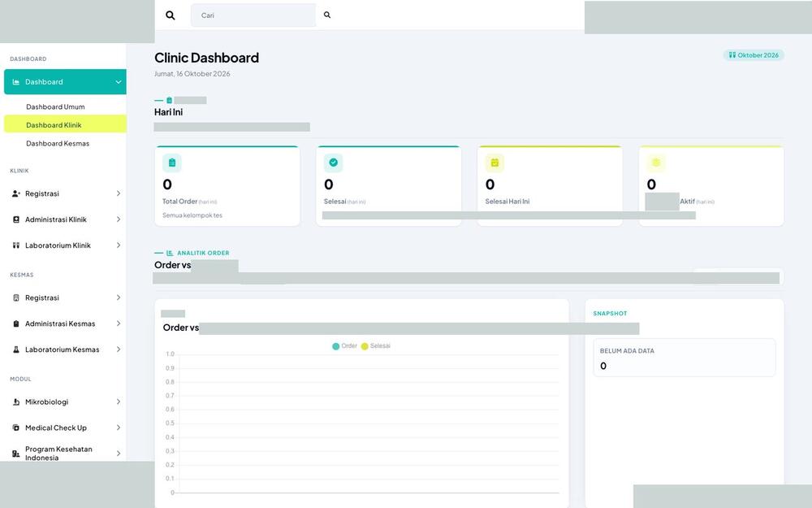Click Laboratorium Klinik vials icon

pos(16,245)
